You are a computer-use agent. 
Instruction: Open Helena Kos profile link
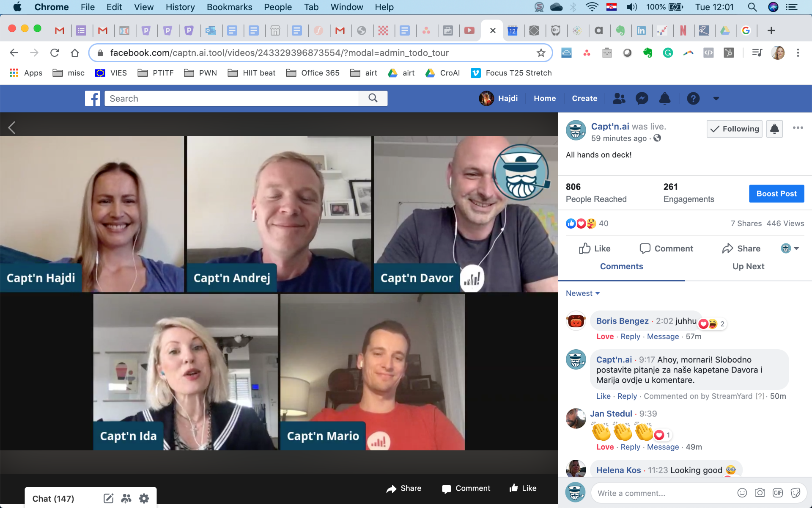click(618, 470)
